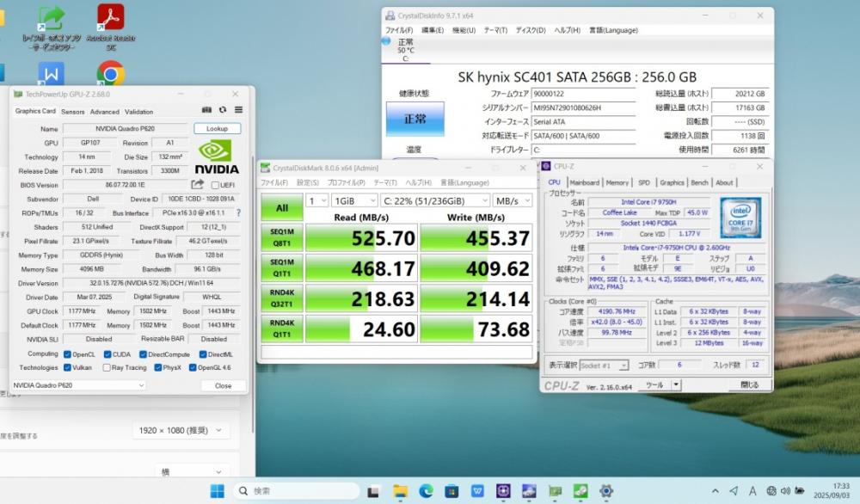Click the IME mode A indicator in tray

752,491
